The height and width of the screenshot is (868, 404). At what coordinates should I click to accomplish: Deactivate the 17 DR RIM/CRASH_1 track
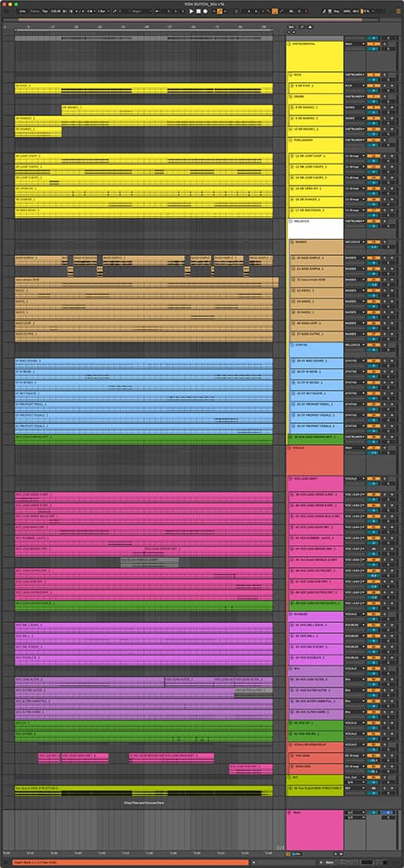[x=373, y=210]
